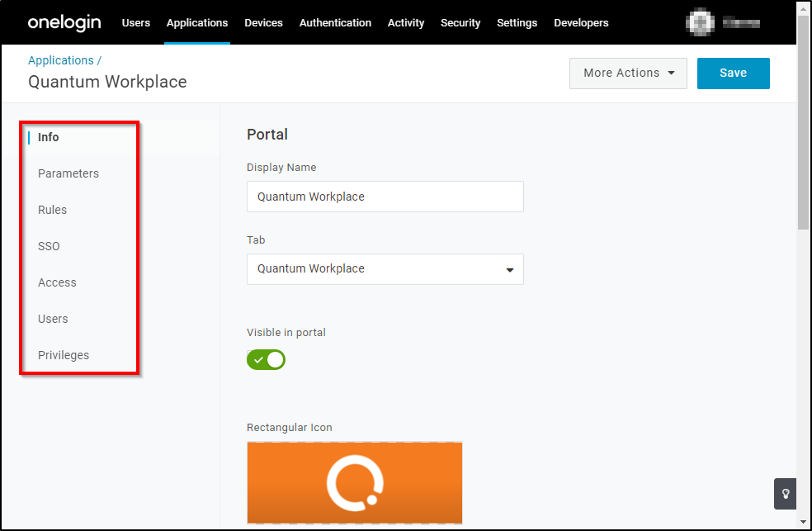This screenshot has height=531, width=812.
Task: Select the Privileges section in sidebar
Action: click(x=64, y=355)
